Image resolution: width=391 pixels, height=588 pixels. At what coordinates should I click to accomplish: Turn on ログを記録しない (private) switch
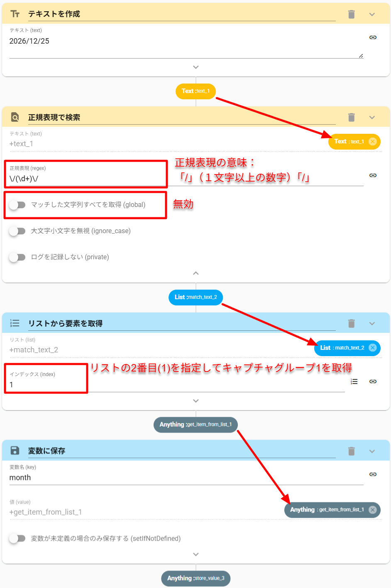17,257
